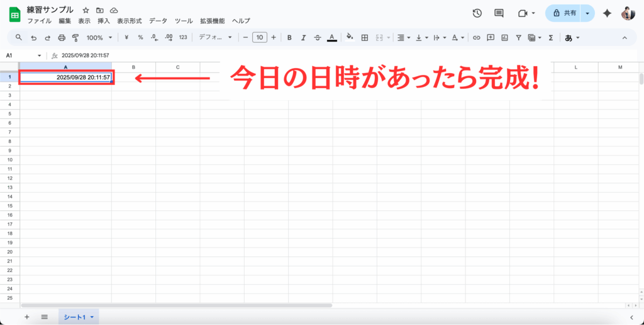Open the 100% zoom dropdown
The height and width of the screenshot is (325, 644).
click(x=99, y=38)
